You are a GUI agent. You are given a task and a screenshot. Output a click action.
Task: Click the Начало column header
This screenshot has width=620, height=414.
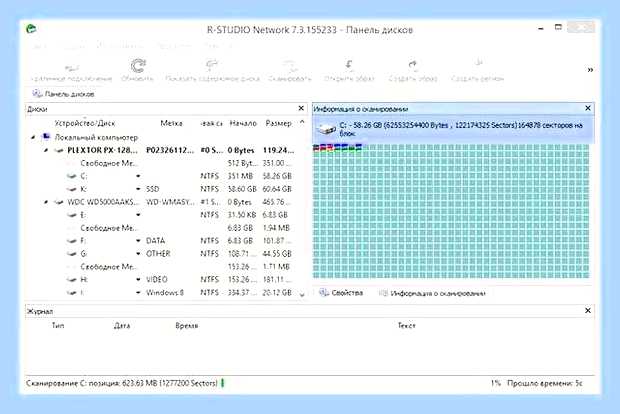[243, 123]
